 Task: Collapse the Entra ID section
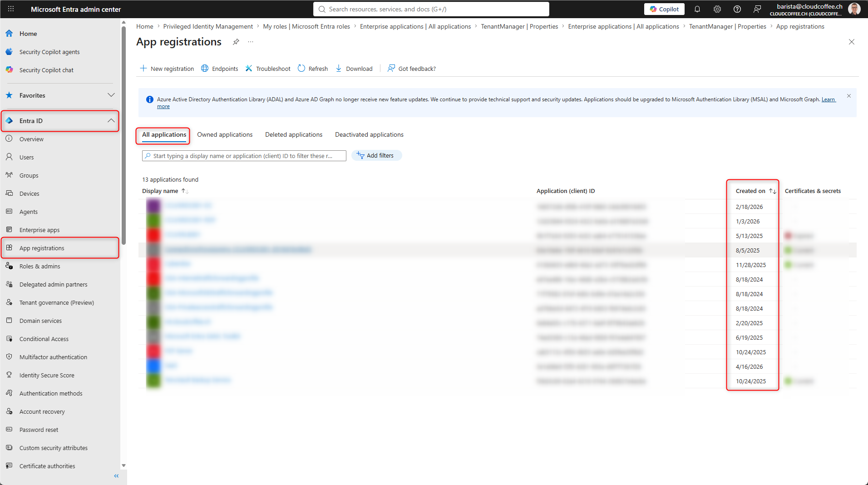pyautogui.click(x=111, y=121)
